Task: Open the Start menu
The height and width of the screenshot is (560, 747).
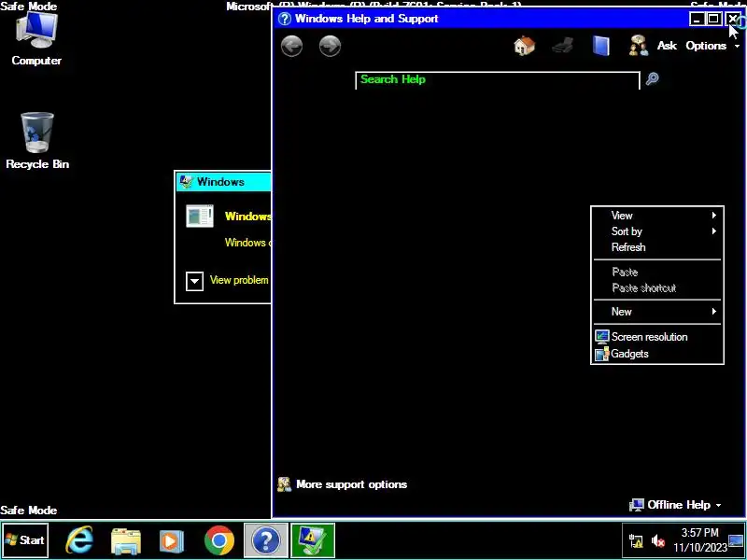Action: [25, 540]
